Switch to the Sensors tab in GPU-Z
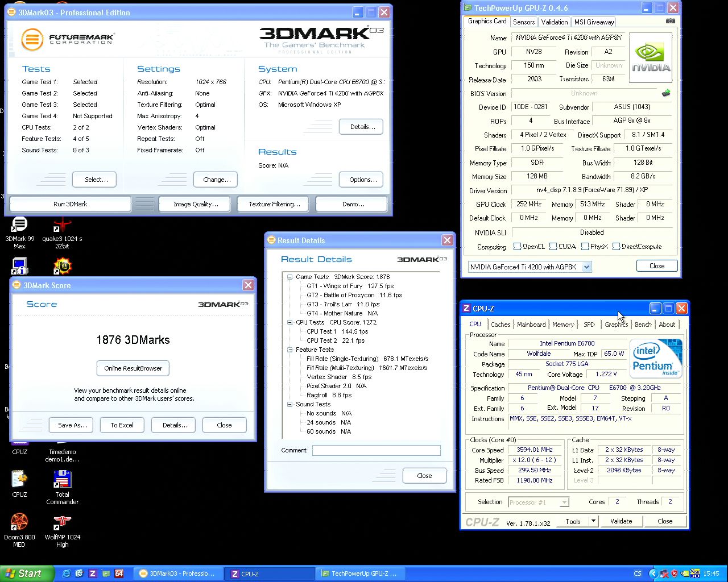 point(523,22)
